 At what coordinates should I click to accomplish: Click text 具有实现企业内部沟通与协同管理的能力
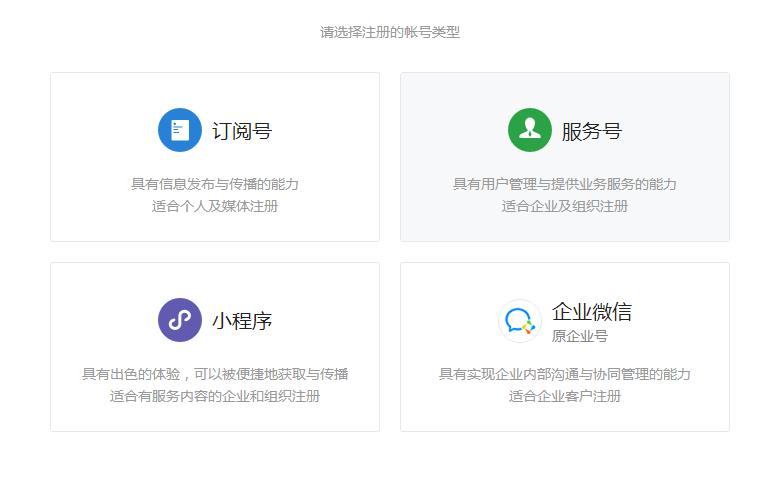(565, 374)
